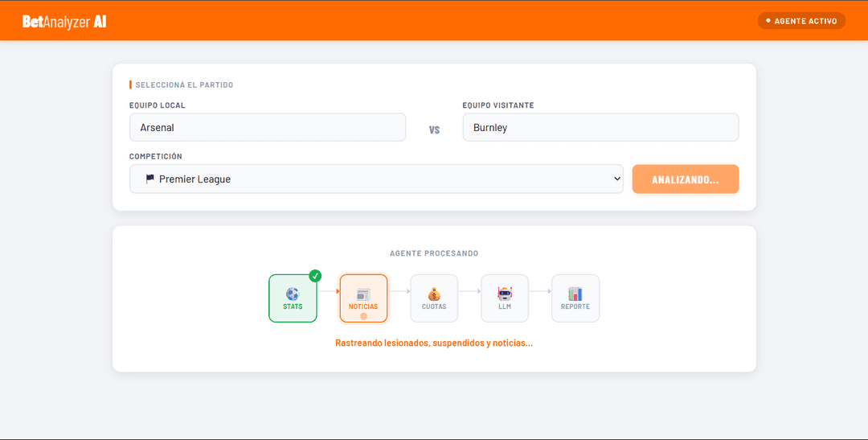Click the 'Seleccioná el partido' heading
Viewport: 868px width, 440px height.
pos(184,84)
